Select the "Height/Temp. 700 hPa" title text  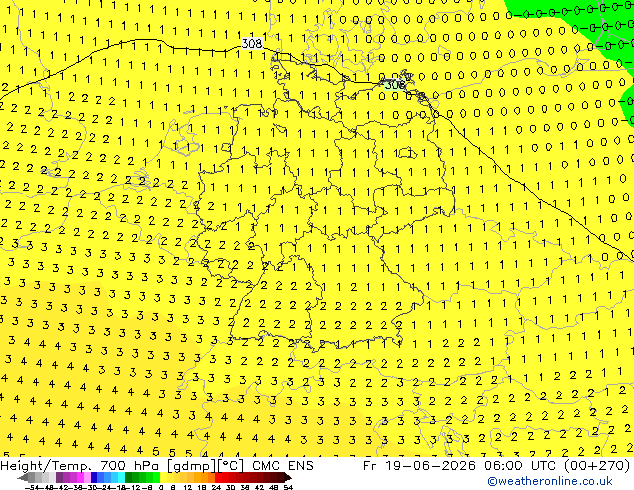81,466
